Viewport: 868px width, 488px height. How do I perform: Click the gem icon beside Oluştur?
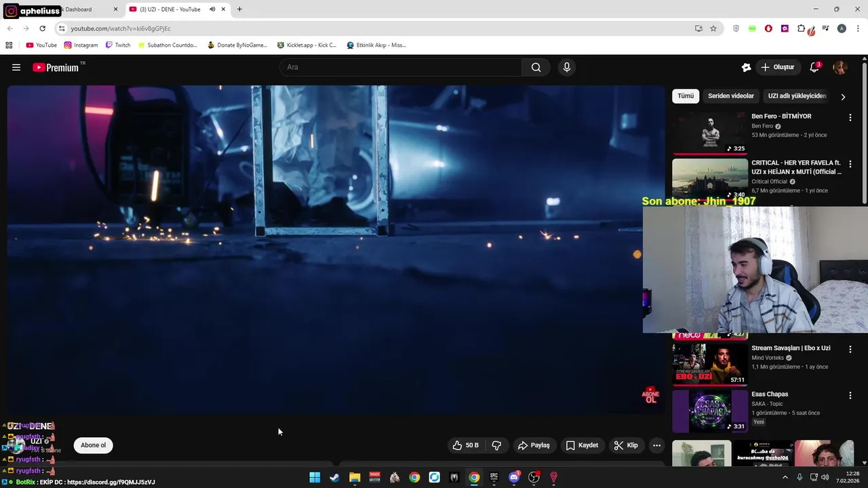(x=746, y=67)
